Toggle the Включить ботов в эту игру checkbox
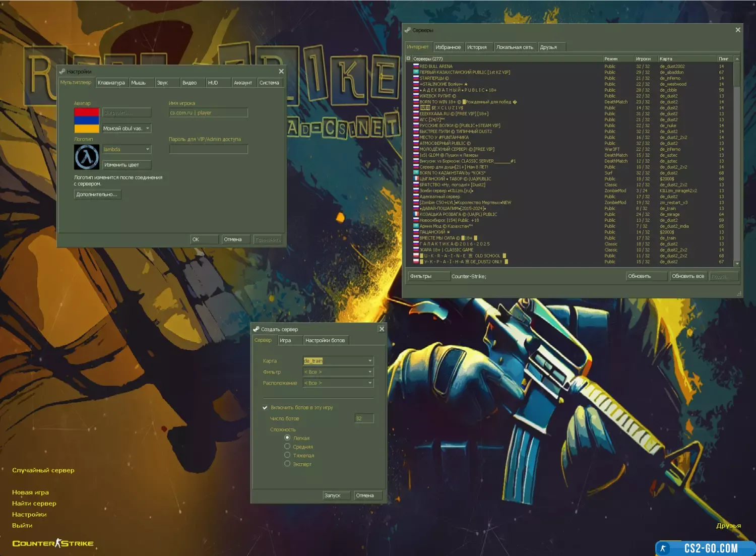Screen dimensions: 756x556 (x=265, y=408)
